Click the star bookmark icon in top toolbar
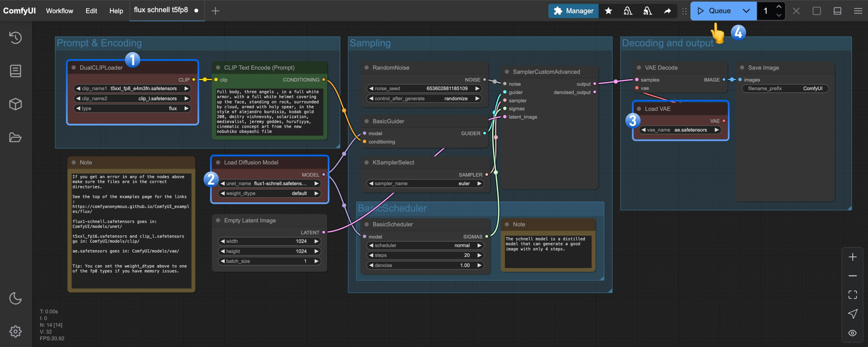 [608, 11]
